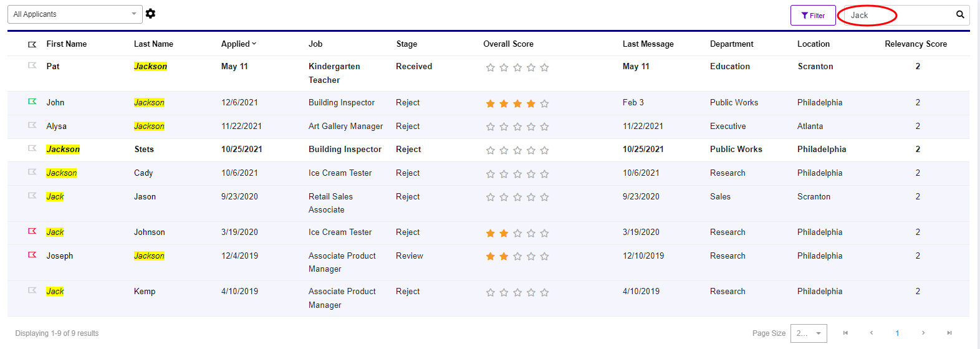Open applicant Alysa in the list

(x=57, y=126)
